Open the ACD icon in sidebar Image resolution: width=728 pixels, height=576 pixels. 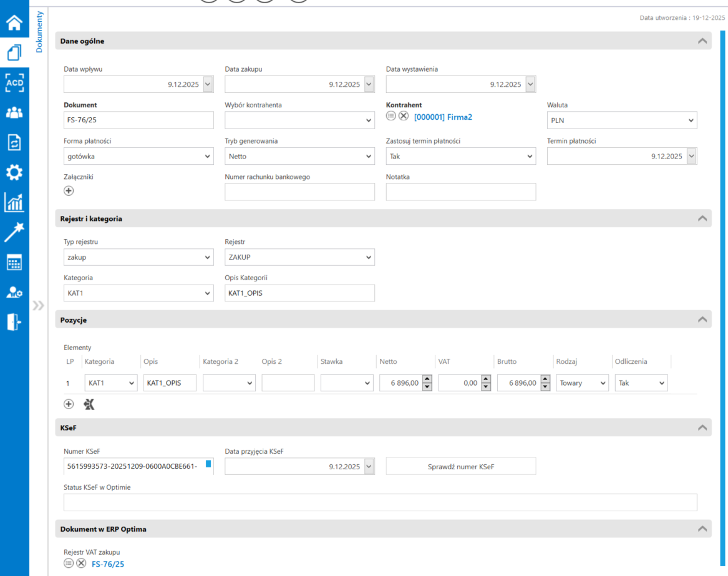tap(14, 82)
